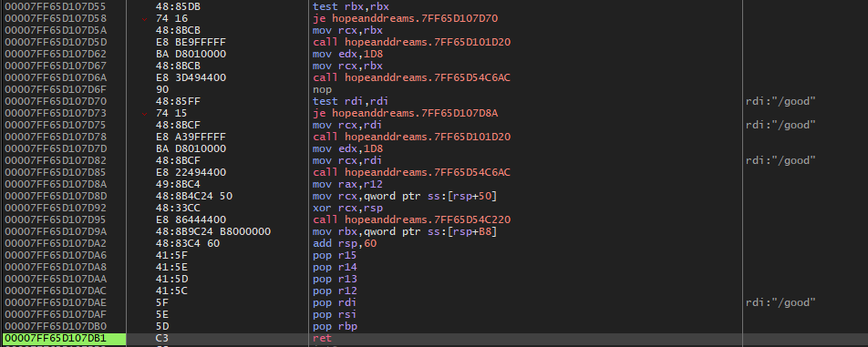
Task: Click the pop r12 instruction
Action: pyautogui.click(x=335, y=291)
